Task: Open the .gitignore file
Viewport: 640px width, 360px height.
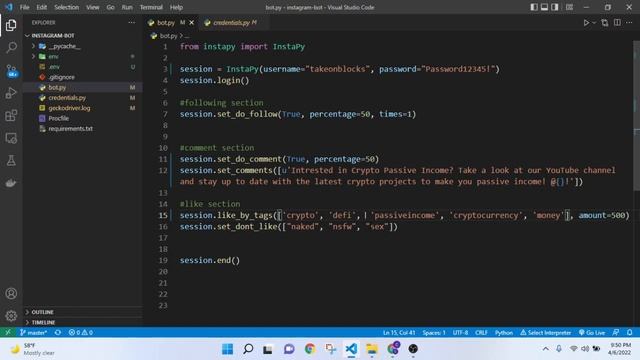Action: click(x=82, y=77)
